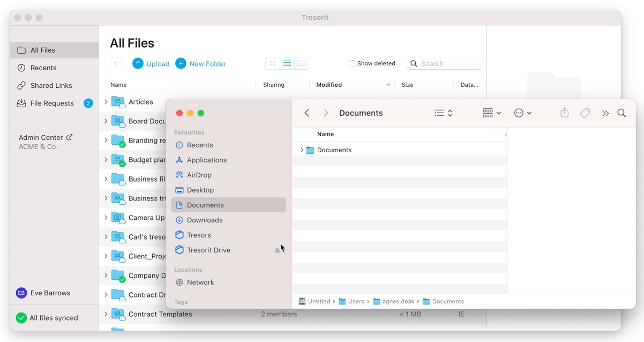Sort Tresorit files by Size column
Screen dimensions: 644x342
tap(407, 85)
